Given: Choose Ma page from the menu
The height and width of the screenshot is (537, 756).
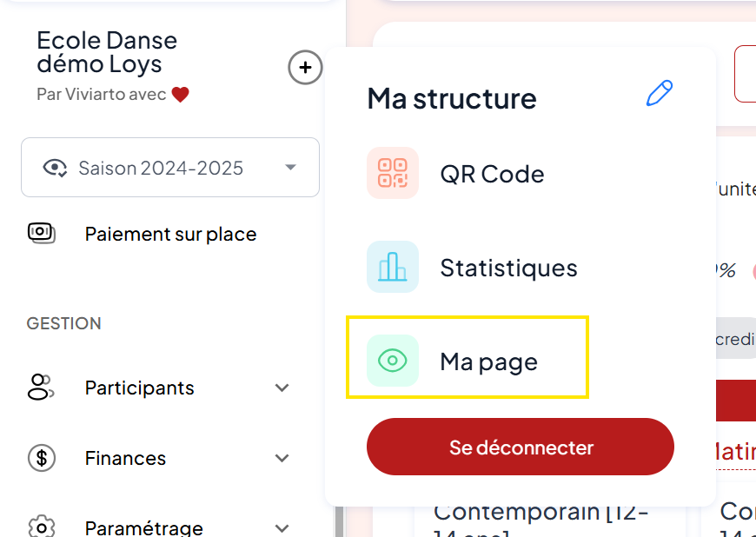Looking at the screenshot, I should pyautogui.click(x=488, y=361).
